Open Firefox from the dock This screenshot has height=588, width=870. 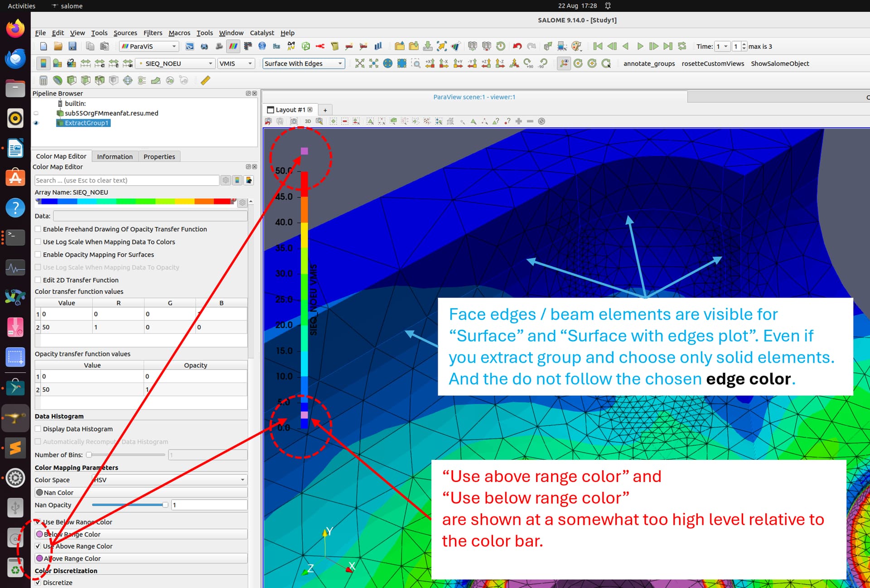point(15,29)
